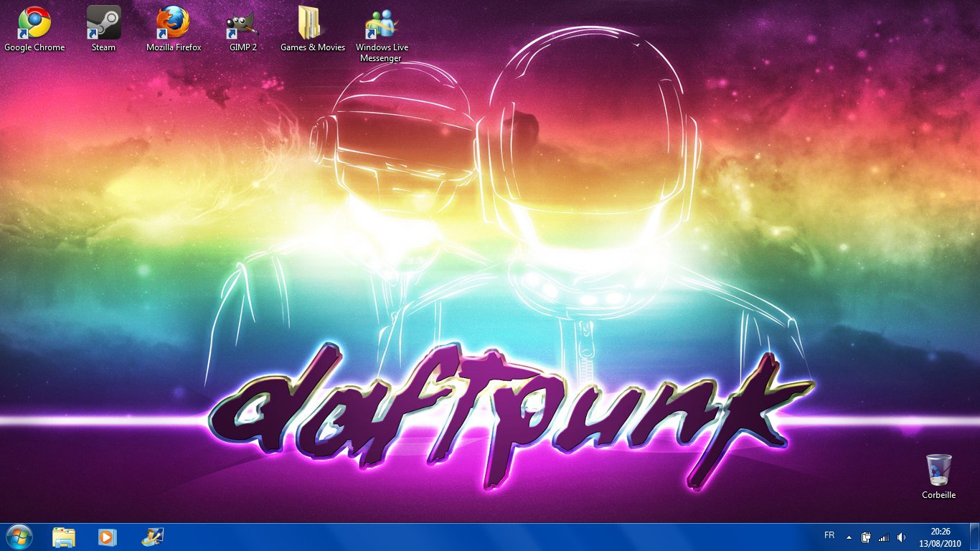Screen dimensions: 980x551
Task: Open the wireless network signal icon
Action: 884,537
